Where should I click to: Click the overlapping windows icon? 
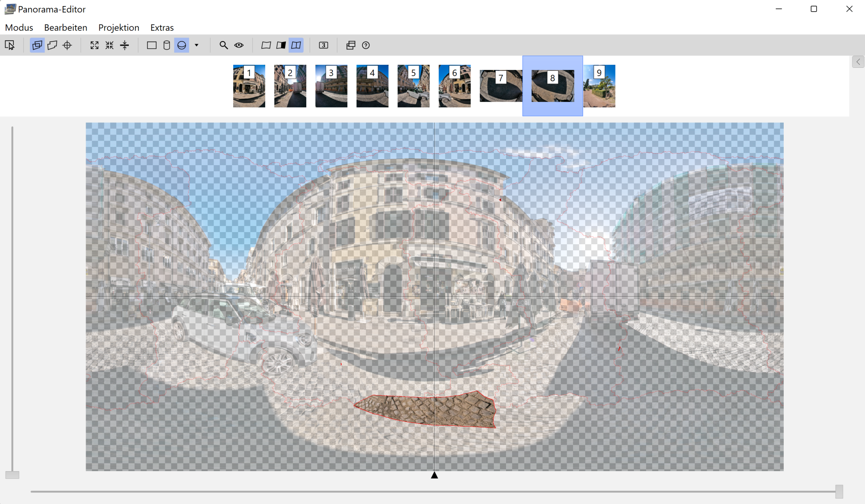tap(351, 45)
